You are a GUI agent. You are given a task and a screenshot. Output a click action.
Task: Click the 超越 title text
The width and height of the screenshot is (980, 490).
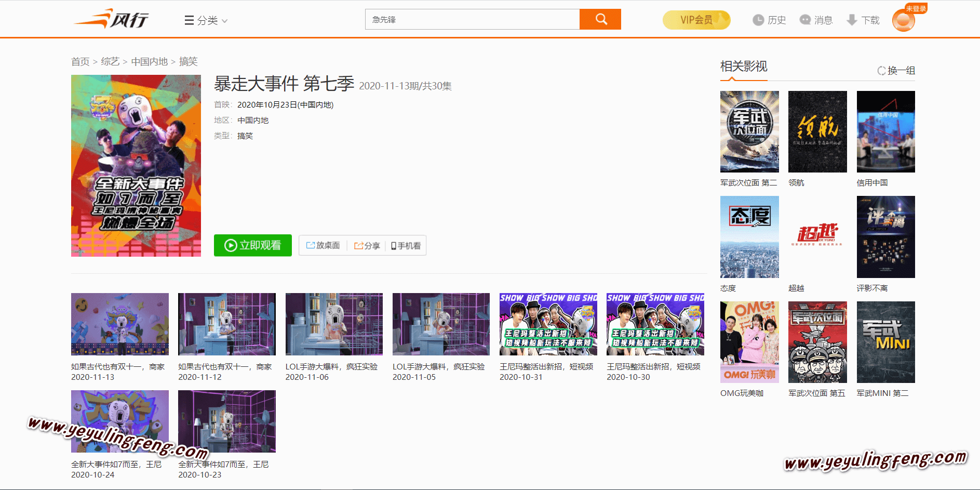796,288
